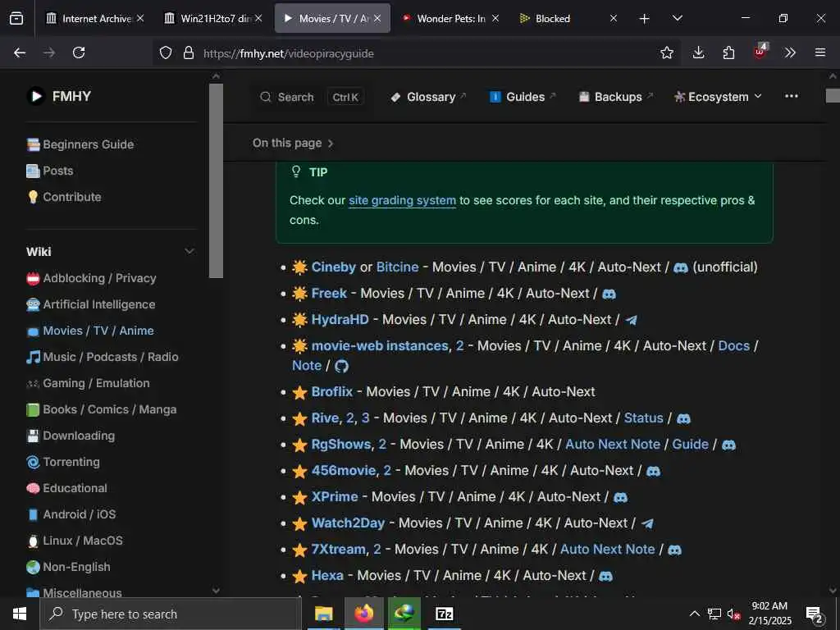The width and height of the screenshot is (840, 630).
Task: Open Telegram icon on Watch2Day row
Action: point(648,523)
